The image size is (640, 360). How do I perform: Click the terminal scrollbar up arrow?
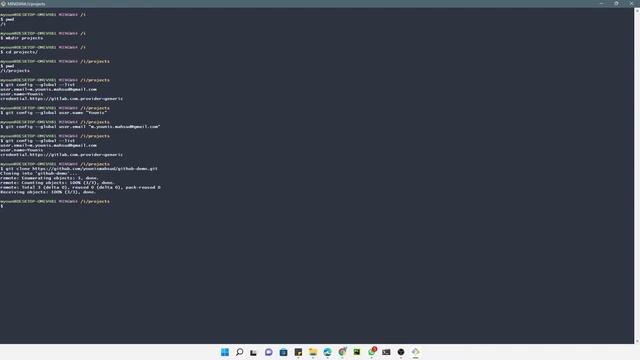coord(637,10)
